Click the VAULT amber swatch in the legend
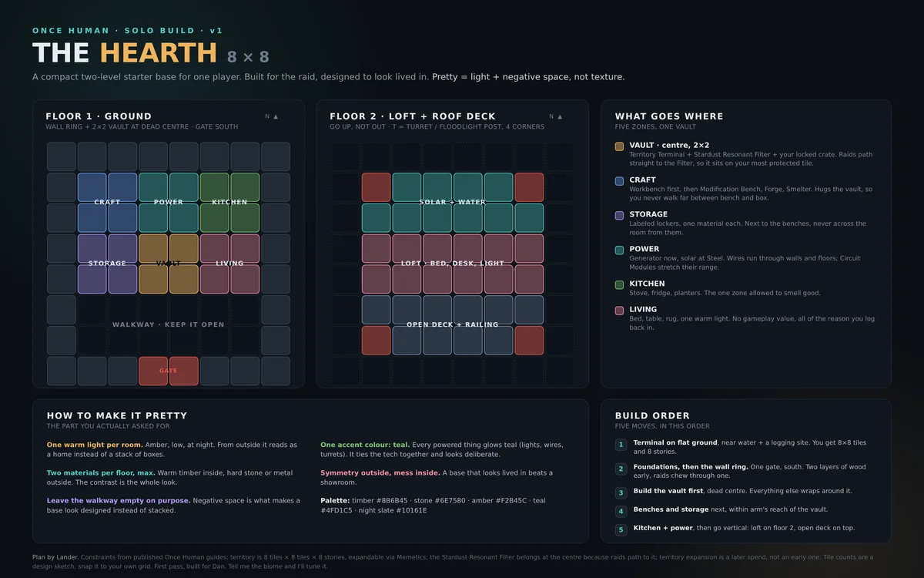The width and height of the screenshot is (924, 578). [619, 146]
